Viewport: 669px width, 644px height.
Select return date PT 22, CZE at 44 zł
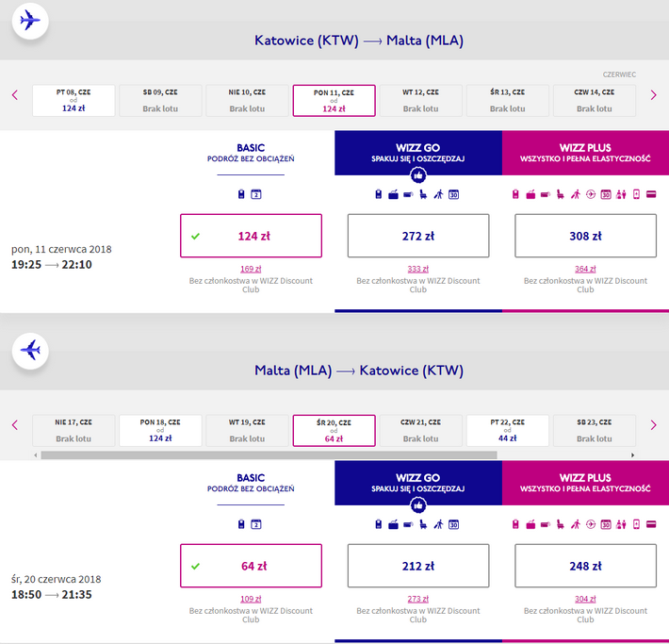[x=508, y=431]
